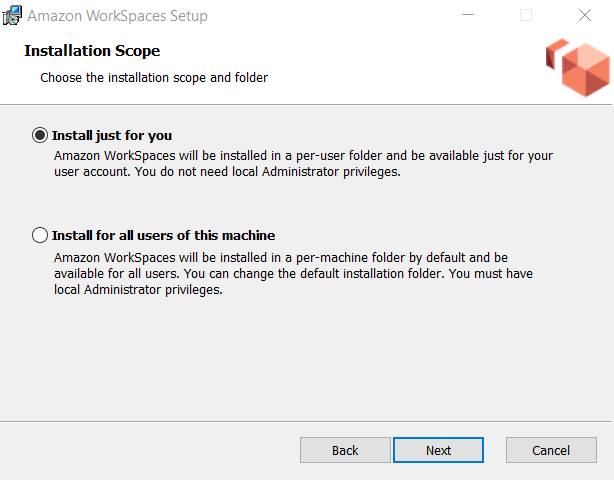614x480 pixels.
Task: Click the disabled maximize button
Action: (x=526, y=16)
